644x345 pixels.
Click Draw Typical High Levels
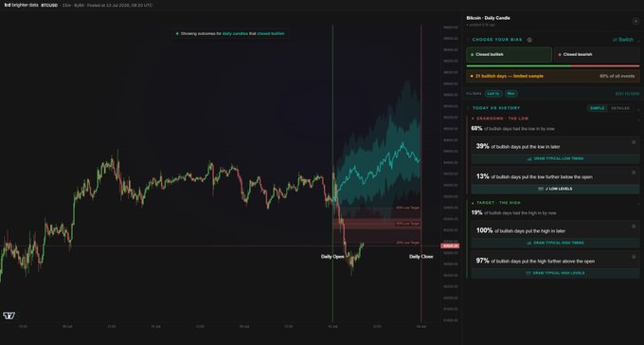555,273
